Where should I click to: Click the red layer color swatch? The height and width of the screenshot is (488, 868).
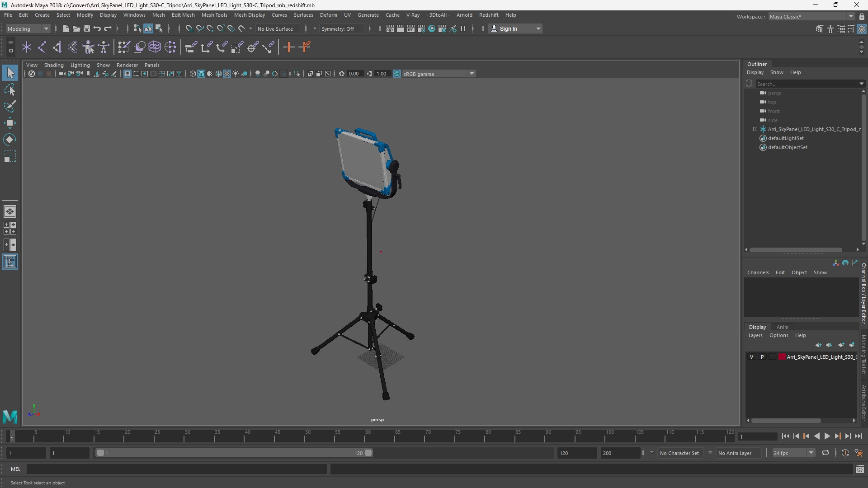[x=782, y=357]
